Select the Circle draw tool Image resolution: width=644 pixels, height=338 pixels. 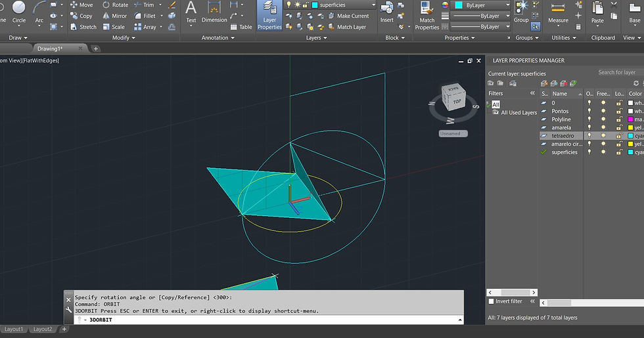click(x=19, y=12)
